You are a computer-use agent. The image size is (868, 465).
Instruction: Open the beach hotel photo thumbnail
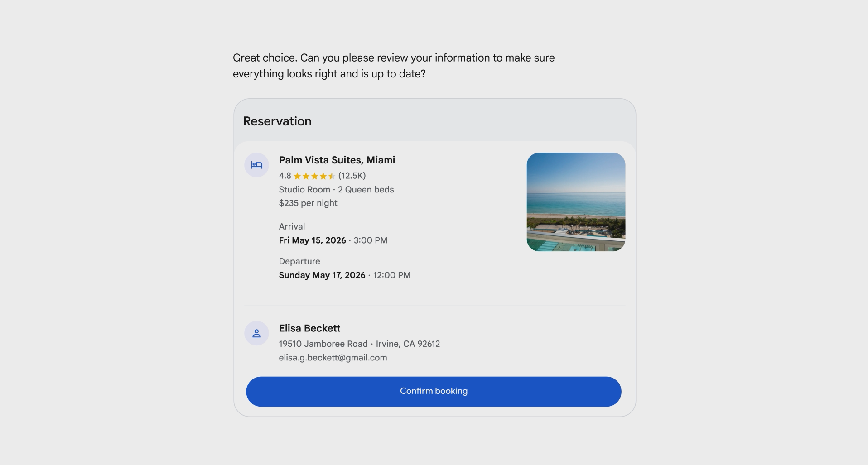(x=576, y=202)
